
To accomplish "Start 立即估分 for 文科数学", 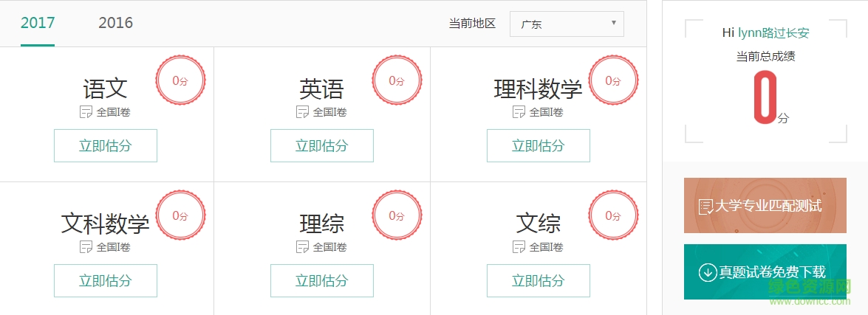I will pos(106,280).
